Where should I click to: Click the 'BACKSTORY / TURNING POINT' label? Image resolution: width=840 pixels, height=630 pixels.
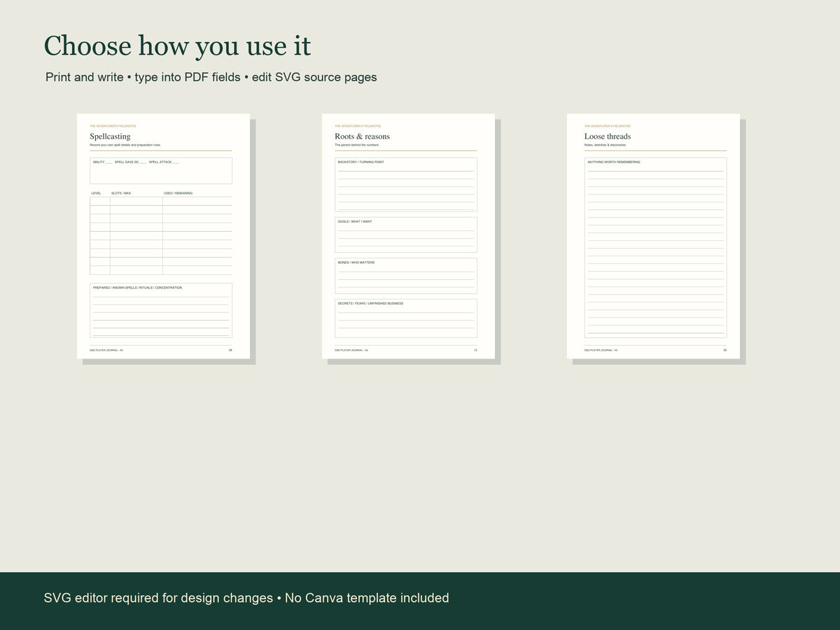point(360,162)
